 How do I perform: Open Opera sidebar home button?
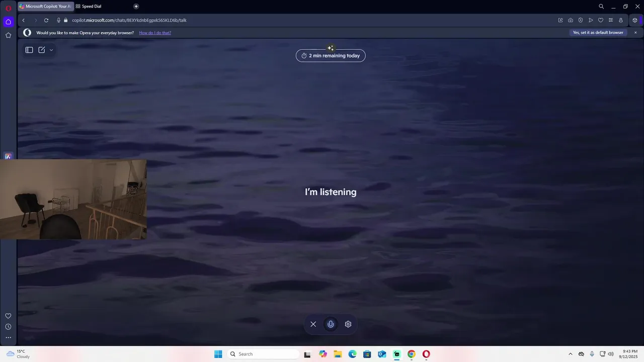click(x=8, y=22)
